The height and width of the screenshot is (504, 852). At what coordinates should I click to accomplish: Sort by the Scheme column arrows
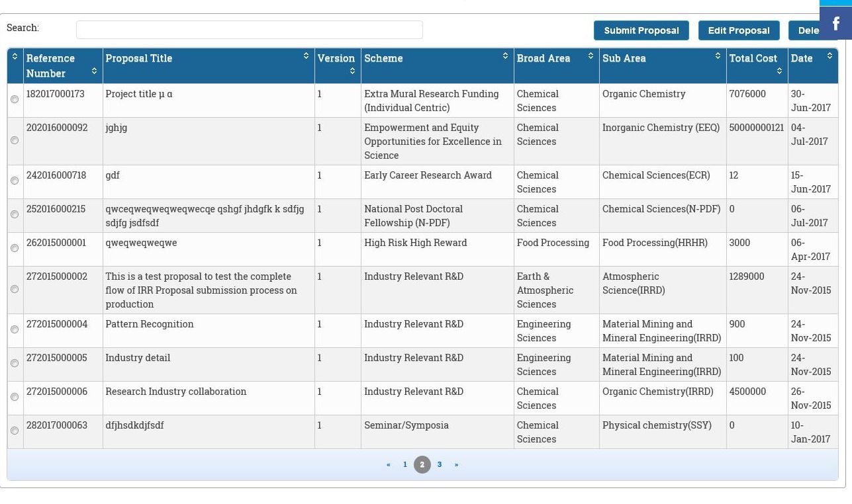click(505, 56)
